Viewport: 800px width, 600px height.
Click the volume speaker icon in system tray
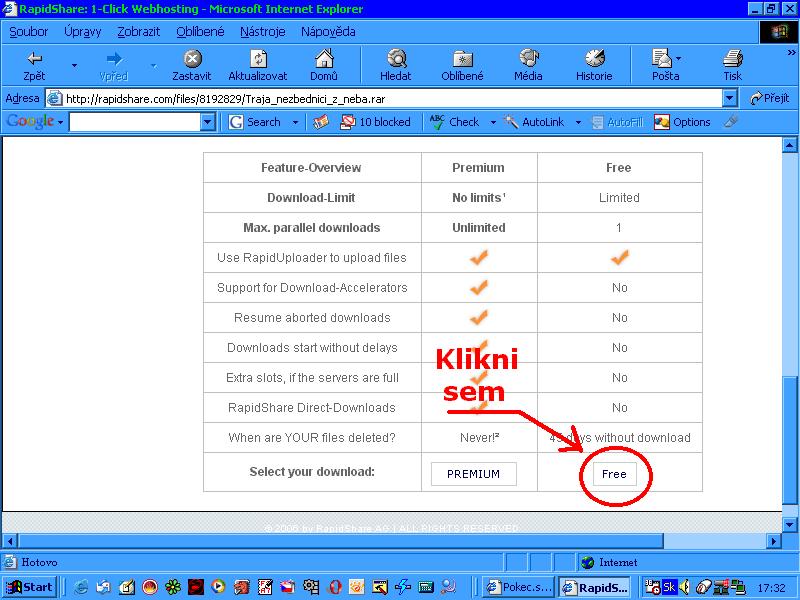click(685, 587)
